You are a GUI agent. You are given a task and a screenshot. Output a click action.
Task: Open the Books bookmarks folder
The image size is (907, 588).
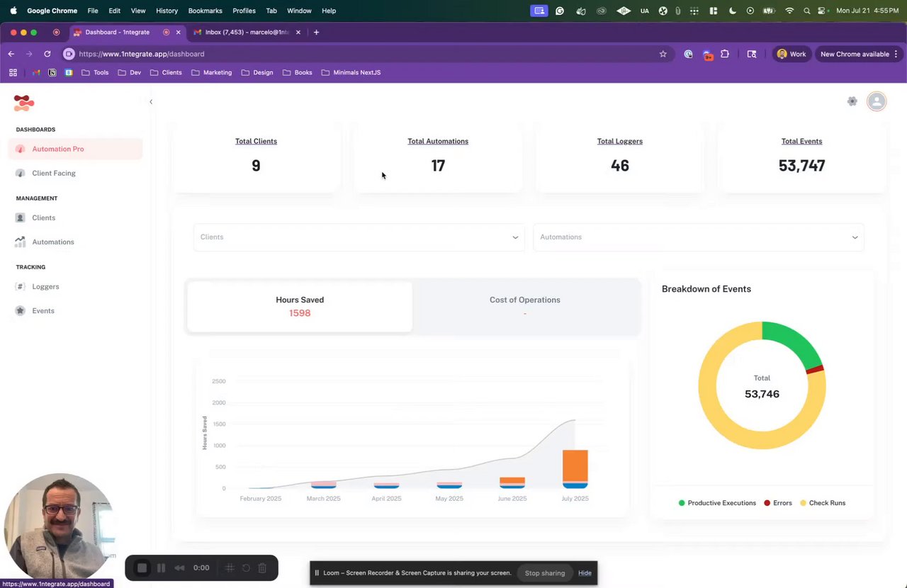point(298,72)
